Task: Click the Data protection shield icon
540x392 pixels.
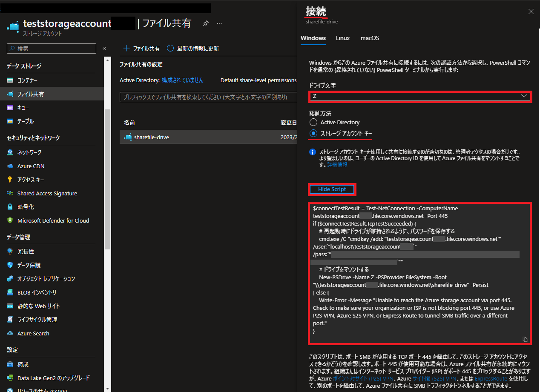Action: point(10,265)
